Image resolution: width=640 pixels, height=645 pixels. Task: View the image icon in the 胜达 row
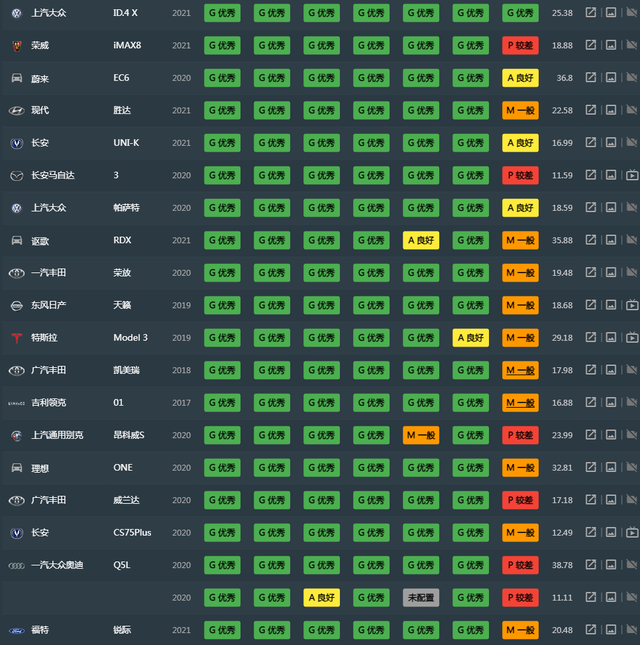pos(611,110)
